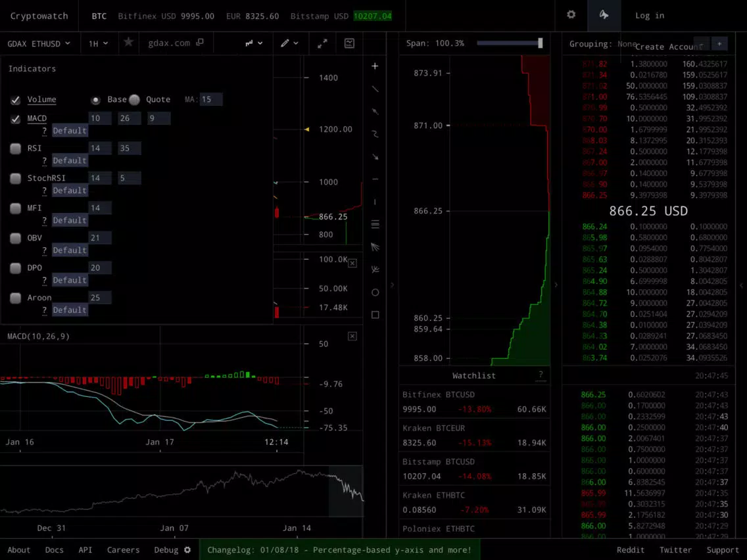Open settings via gear icon in header

[x=571, y=14]
